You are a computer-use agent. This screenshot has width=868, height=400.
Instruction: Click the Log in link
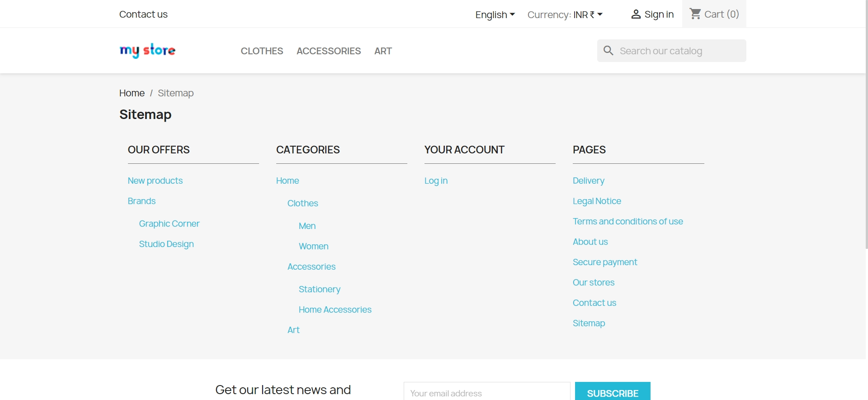point(436,181)
